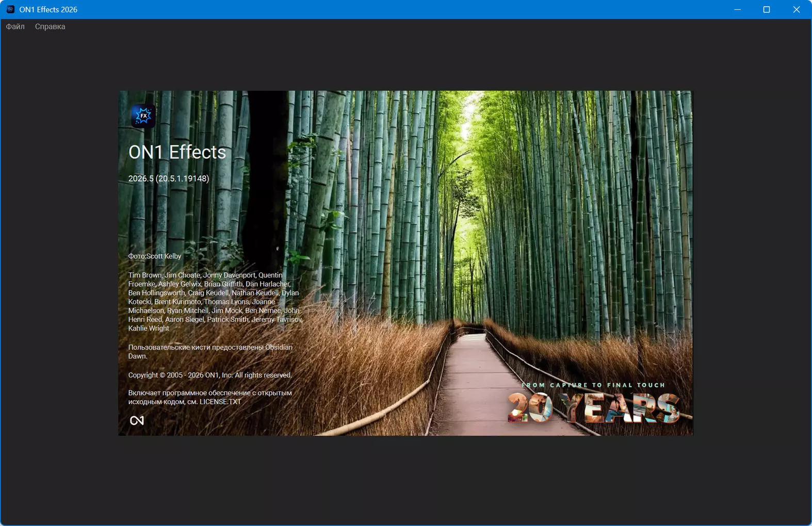Click the version text 2026.5 (20.5.1.19148)
This screenshot has width=812, height=526.
(169, 178)
